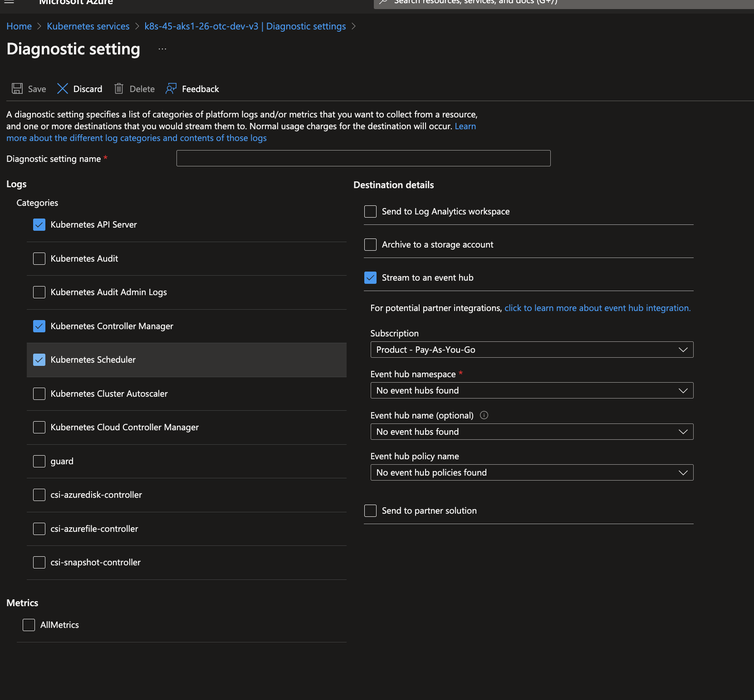The height and width of the screenshot is (700, 754).
Task: Open event hub integration learn more link
Action: pos(597,308)
